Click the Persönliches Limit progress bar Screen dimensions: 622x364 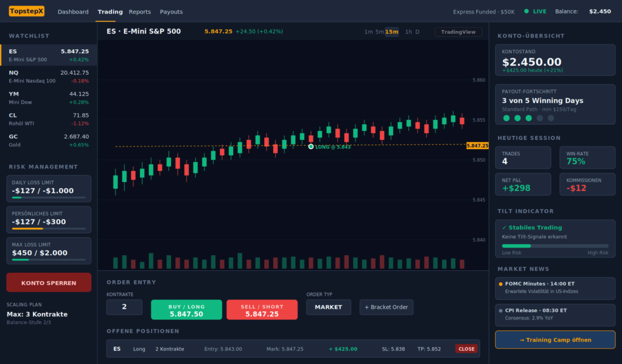pos(49,228)
